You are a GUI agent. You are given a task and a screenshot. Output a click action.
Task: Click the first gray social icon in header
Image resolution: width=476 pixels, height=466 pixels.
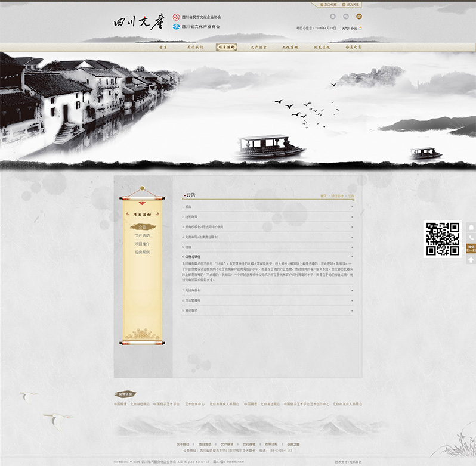tap(332, 17)
